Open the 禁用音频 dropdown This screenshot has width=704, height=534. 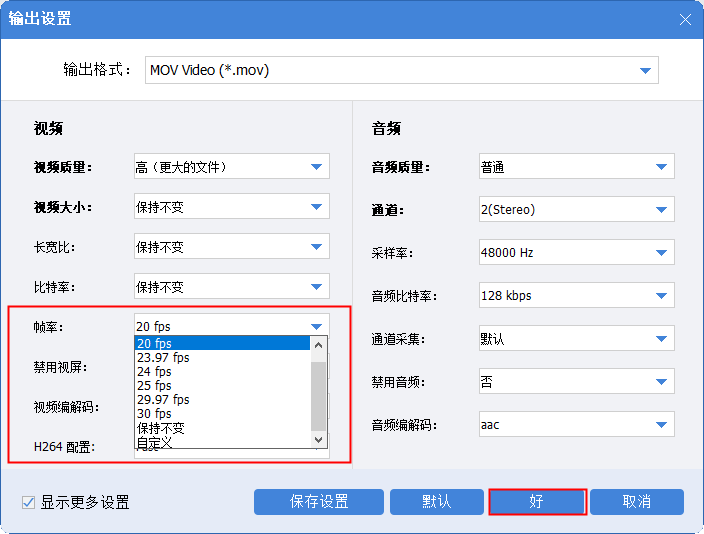[x=576, y=381]
